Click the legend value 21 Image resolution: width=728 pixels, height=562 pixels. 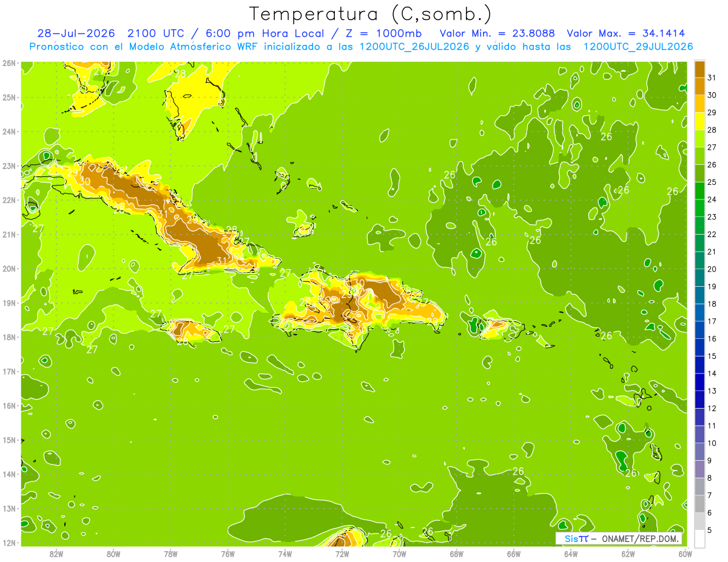(x=712, y=252)
